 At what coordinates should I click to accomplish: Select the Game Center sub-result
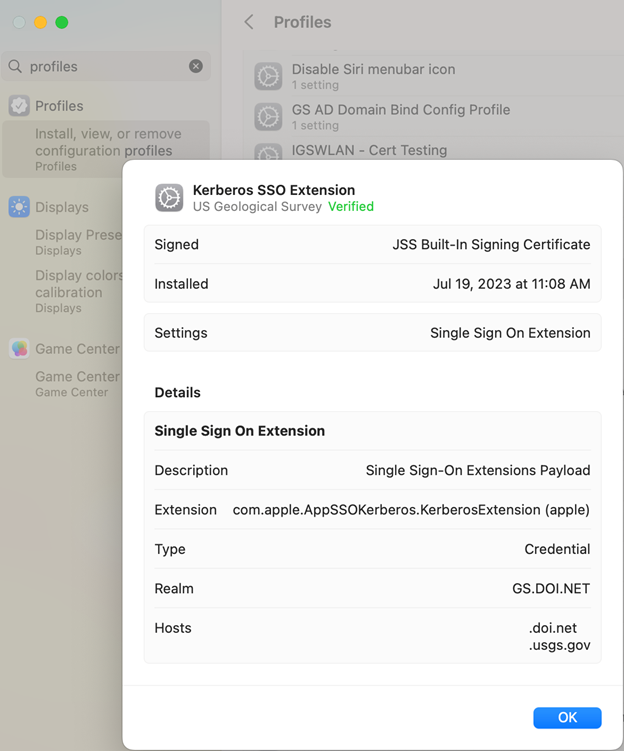click(x=77, y=384)
